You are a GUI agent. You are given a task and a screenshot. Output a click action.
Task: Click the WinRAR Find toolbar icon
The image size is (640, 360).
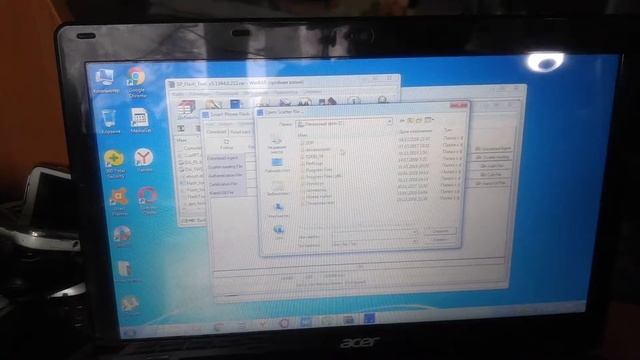click(304, 102)
